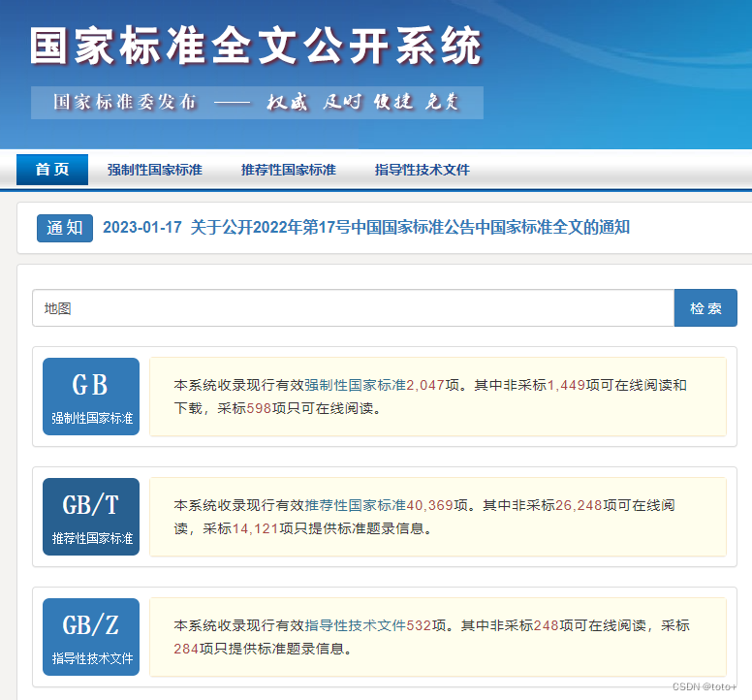Screen dimensions: 752x700
Task: Open 推荐性国家标准 navigation tab
Action: click(x=288, y=170)
